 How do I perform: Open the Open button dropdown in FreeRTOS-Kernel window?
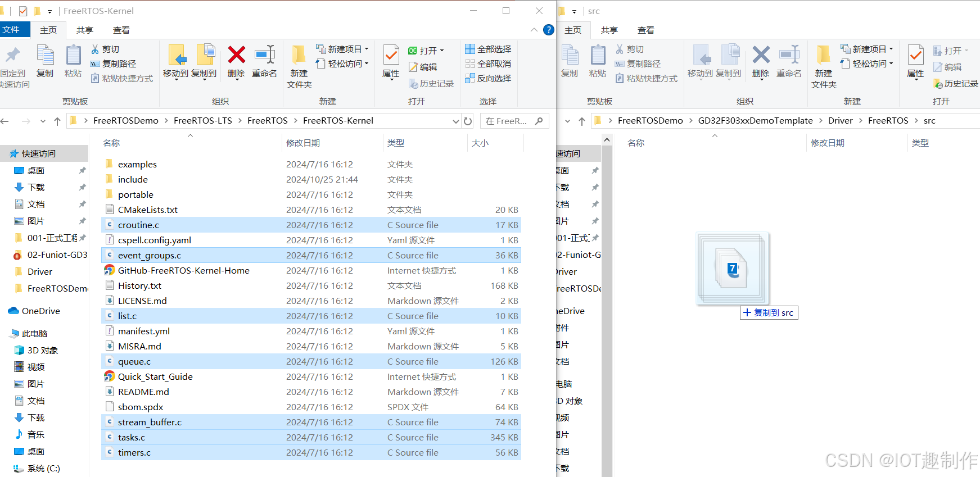[442, 51]
